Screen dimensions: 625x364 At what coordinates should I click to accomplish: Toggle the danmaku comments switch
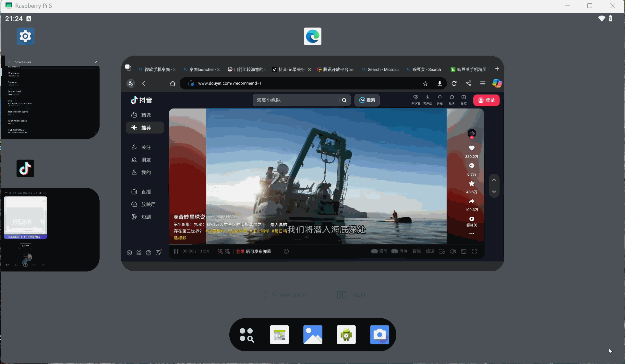220,252
